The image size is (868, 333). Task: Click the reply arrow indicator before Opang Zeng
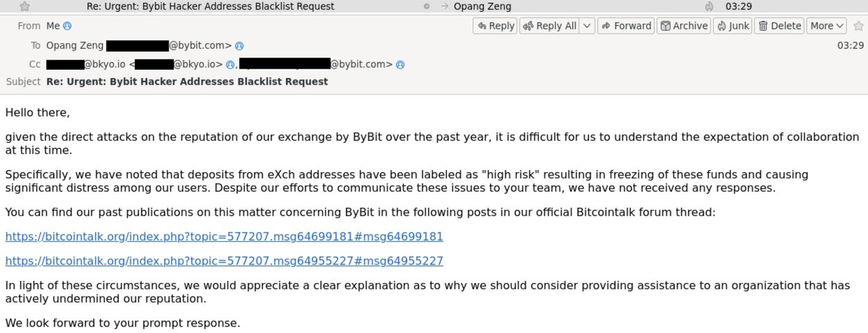[x=444, y=6]
